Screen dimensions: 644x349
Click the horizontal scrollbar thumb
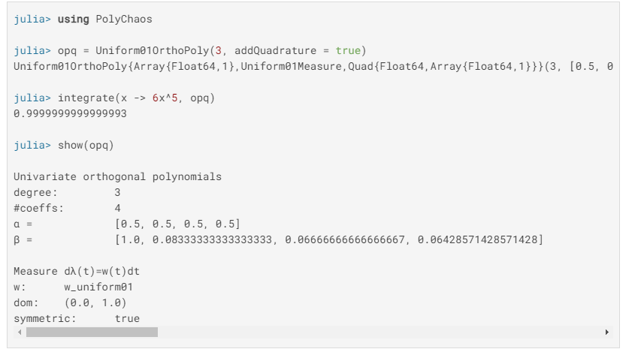pos(92,332)
